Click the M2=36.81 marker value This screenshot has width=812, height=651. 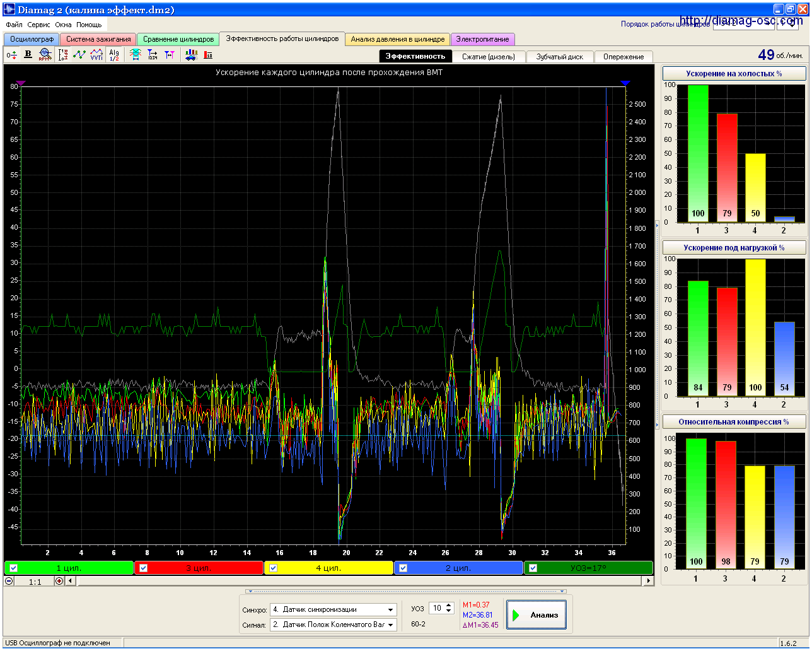[x=478, y=615]
